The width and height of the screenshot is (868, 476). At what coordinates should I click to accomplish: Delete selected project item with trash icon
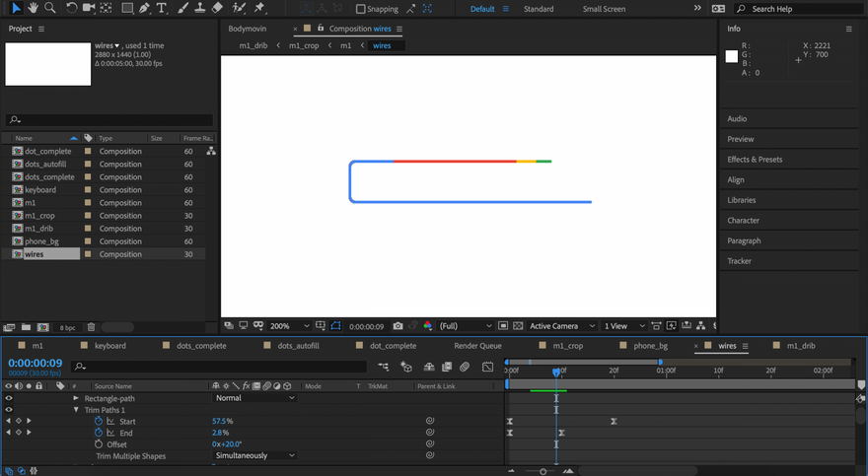coord(92,327)
